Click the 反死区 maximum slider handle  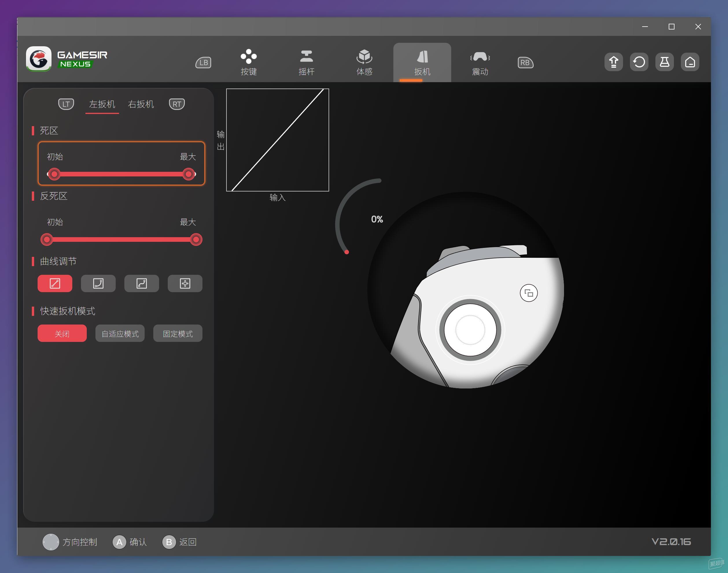[x=196, y=239]
